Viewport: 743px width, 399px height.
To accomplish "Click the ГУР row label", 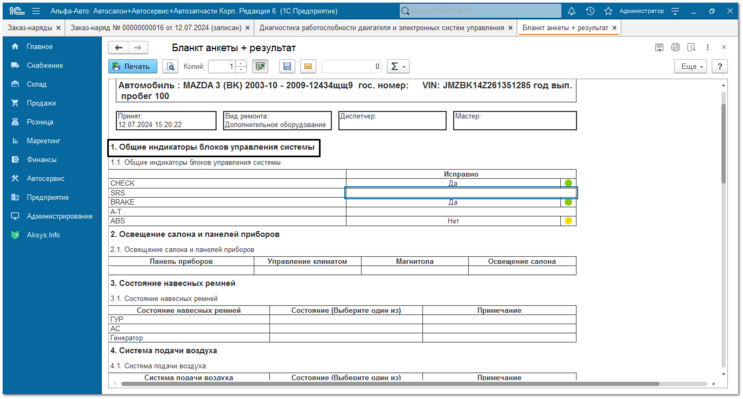I will (x=117, y=319).
